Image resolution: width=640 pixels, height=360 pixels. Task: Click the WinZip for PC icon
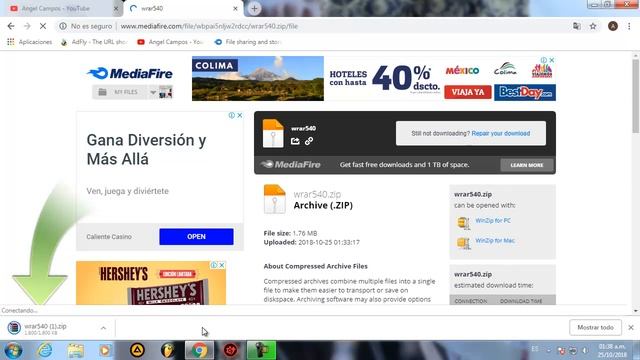pyautogui.click(x=463, y=223)
